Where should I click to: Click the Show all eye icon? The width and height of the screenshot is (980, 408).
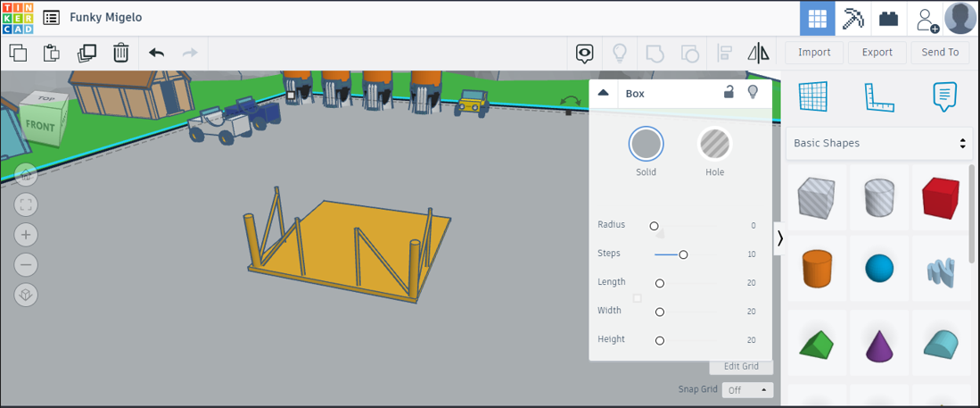tap(584, 54)
